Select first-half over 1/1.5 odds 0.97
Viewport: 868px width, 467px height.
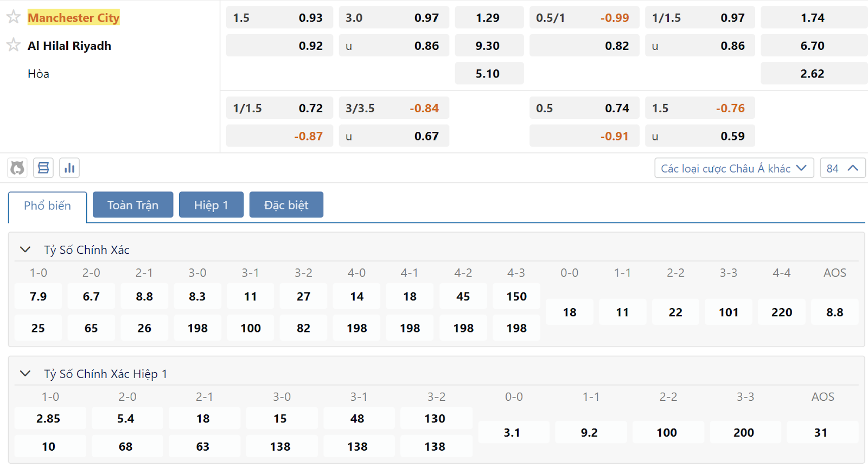click(700, 18)
